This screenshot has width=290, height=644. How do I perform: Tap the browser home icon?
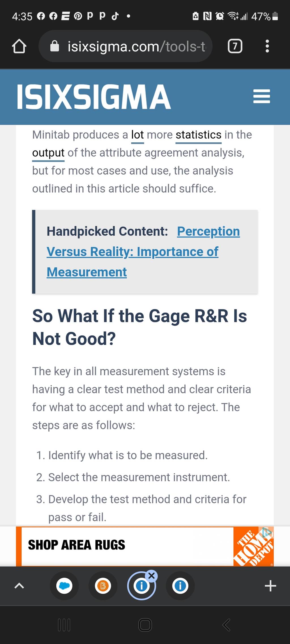19,46
